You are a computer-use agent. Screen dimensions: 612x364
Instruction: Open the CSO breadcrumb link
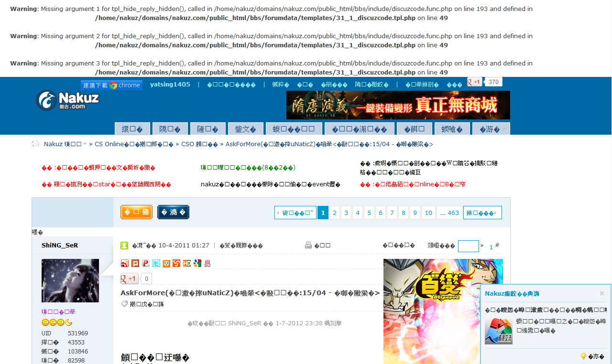pos(199,144)
